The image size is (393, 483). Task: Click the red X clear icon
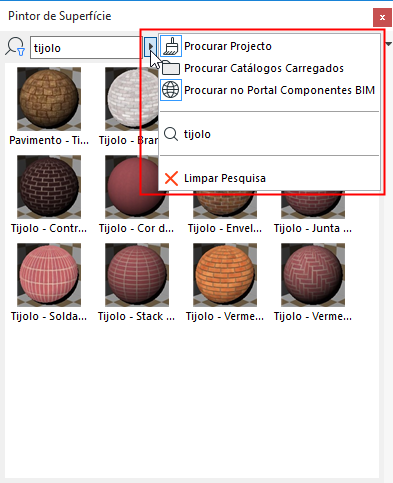click(x=171, y=178)
